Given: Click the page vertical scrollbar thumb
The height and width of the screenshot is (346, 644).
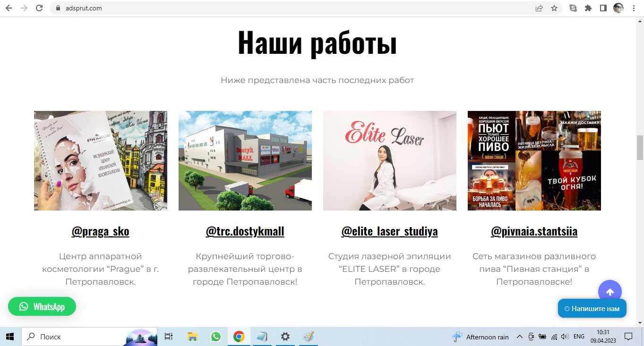Looking at the screenshot, I should tap(640, 148).
